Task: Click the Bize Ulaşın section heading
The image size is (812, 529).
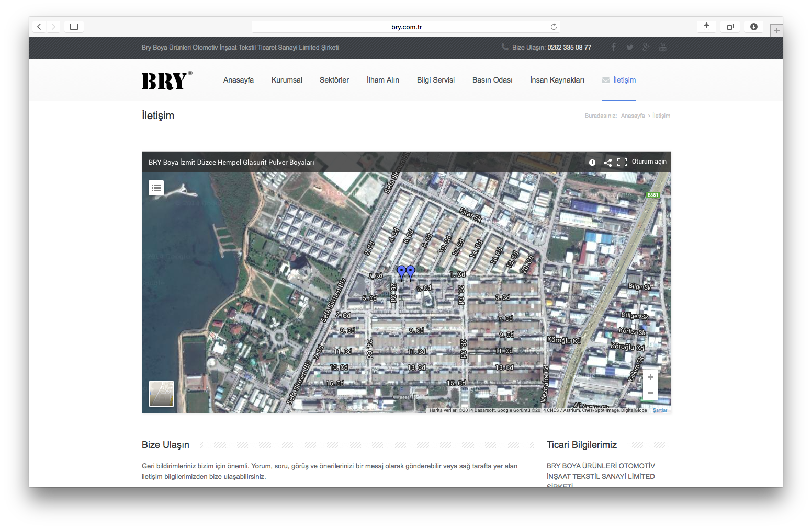Action: pos(165,445)
